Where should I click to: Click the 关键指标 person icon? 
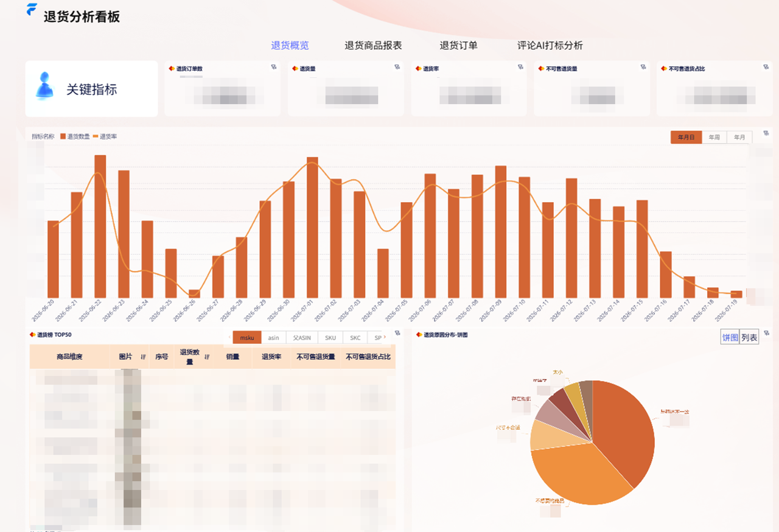pyautogui.click(x=44, y=86)
